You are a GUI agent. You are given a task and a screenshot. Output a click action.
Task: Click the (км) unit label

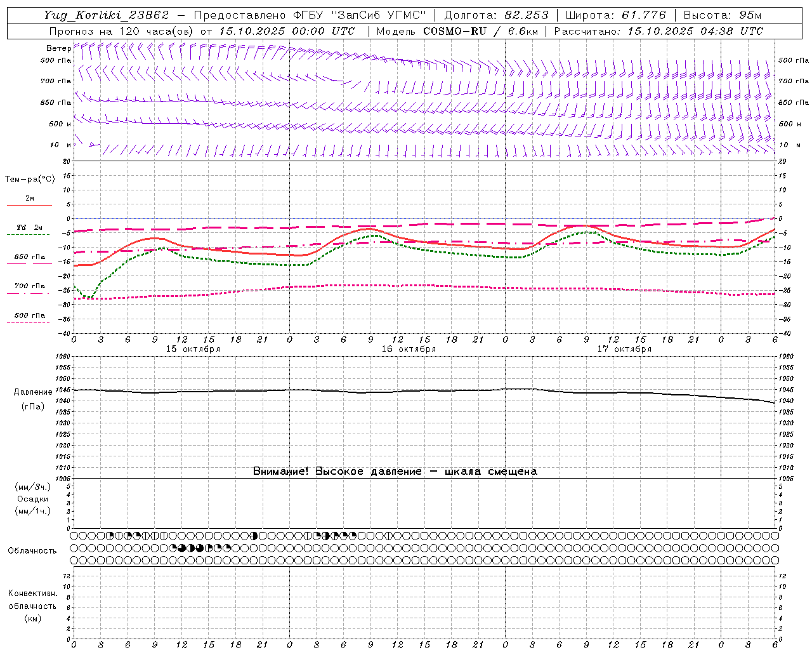click(x=32, y=619)
